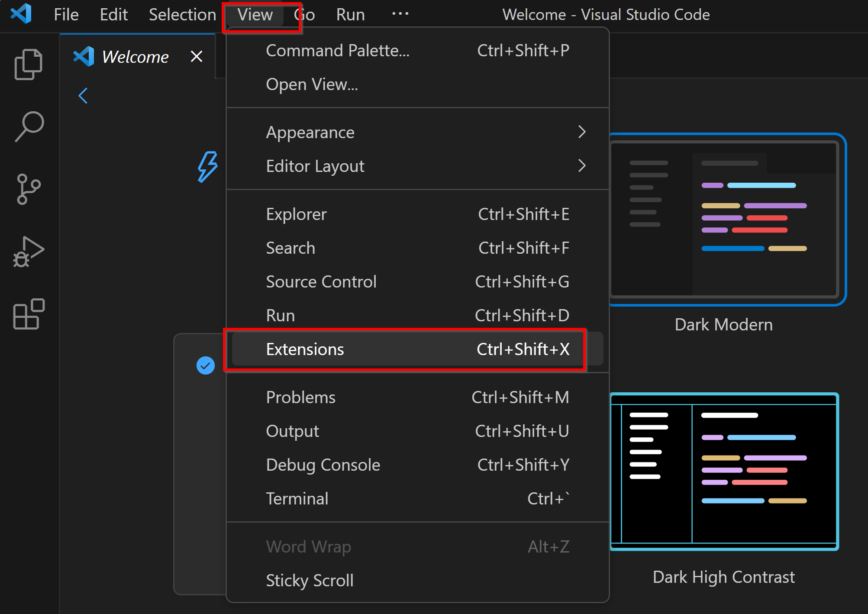Screen dimensions: 868x614
Task: Select Search in the View menu
Action: coord(418,248)
